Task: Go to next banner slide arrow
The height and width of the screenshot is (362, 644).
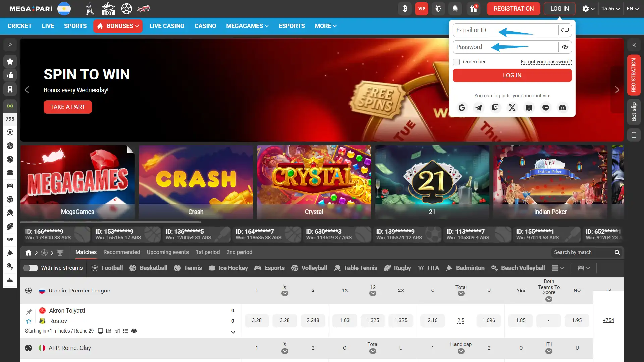Action: pos(617,90)
